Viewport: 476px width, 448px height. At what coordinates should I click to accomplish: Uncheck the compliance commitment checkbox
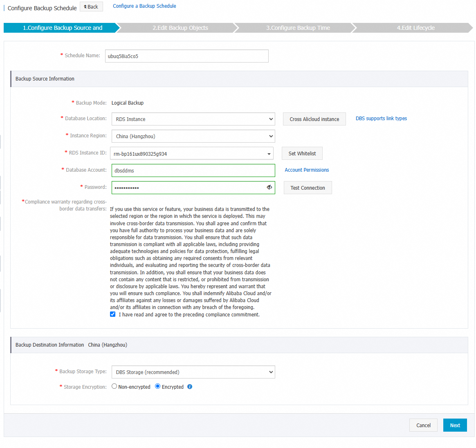pos(112,314)
